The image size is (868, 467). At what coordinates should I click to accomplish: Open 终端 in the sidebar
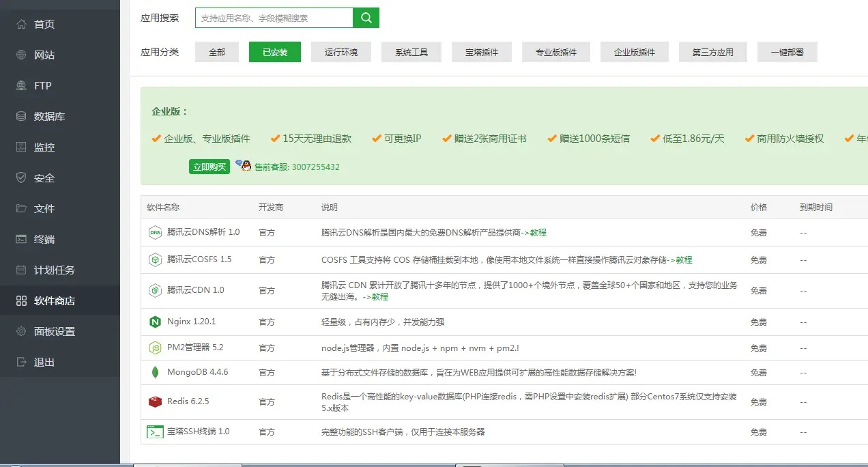point(60,239)
